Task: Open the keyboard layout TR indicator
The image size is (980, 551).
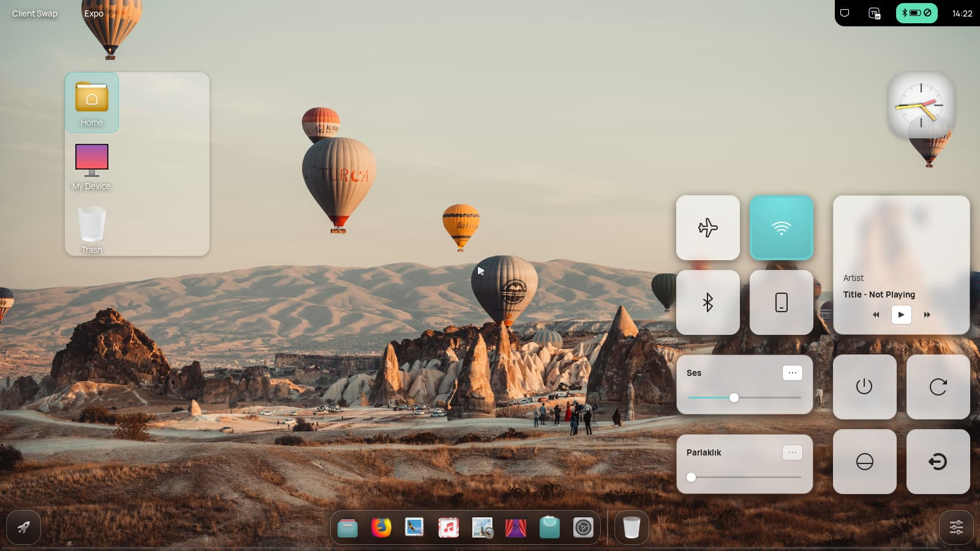Action: tap(875, 13)
